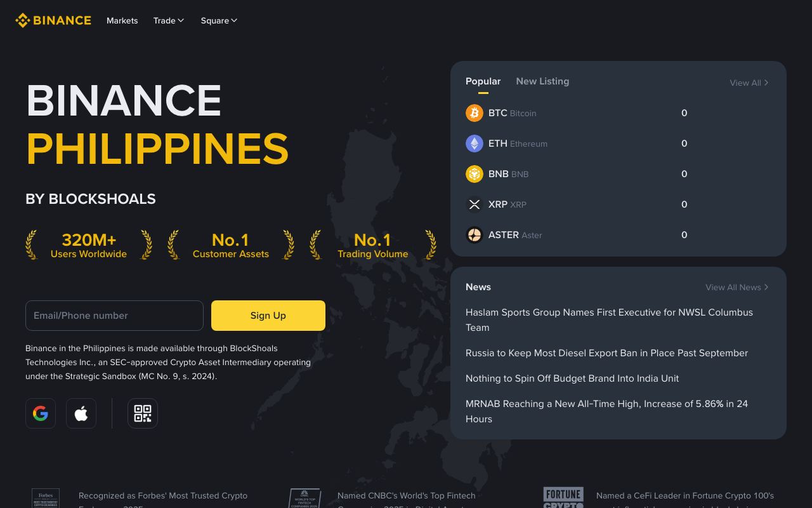Open the QR code login icon
This screenshot has width=812, height=508.
(x=143, y=413)
